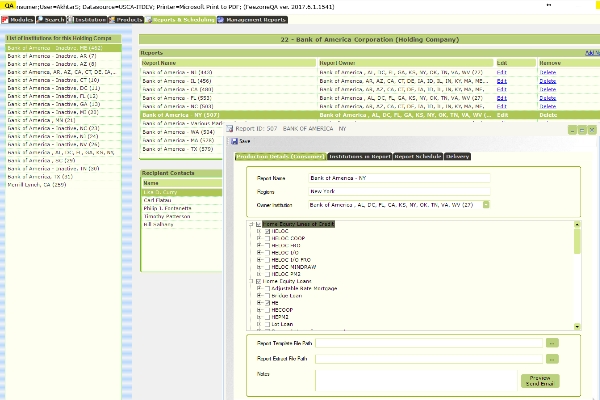This screenshot has width=600, height=400.
Task: Expand the HELOC COOP tree node
Action: (259, 238)
